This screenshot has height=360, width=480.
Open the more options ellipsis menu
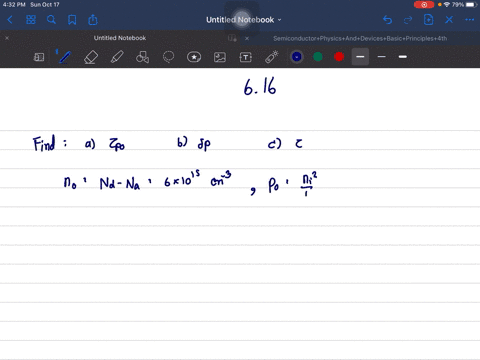click(x=469, y=20)
